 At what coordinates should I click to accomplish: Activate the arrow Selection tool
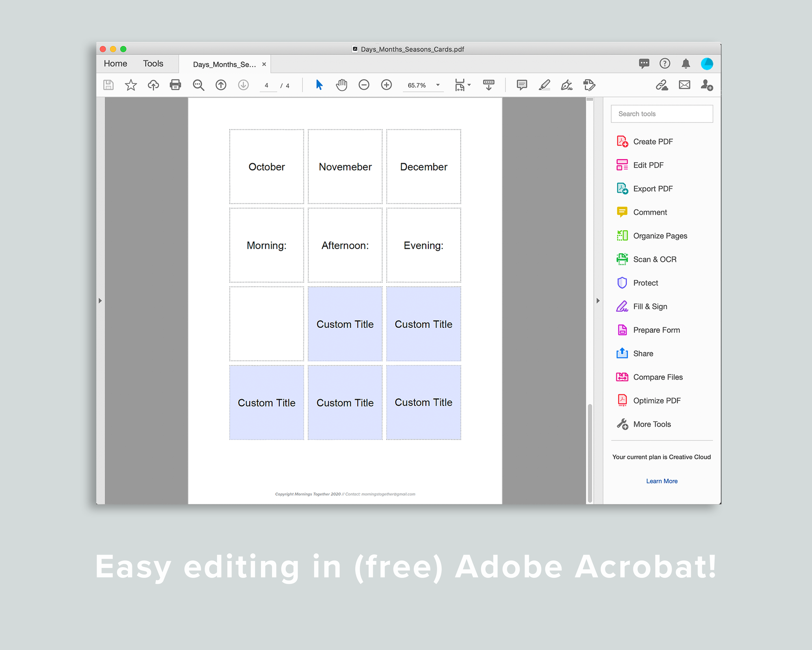point(319,85)
